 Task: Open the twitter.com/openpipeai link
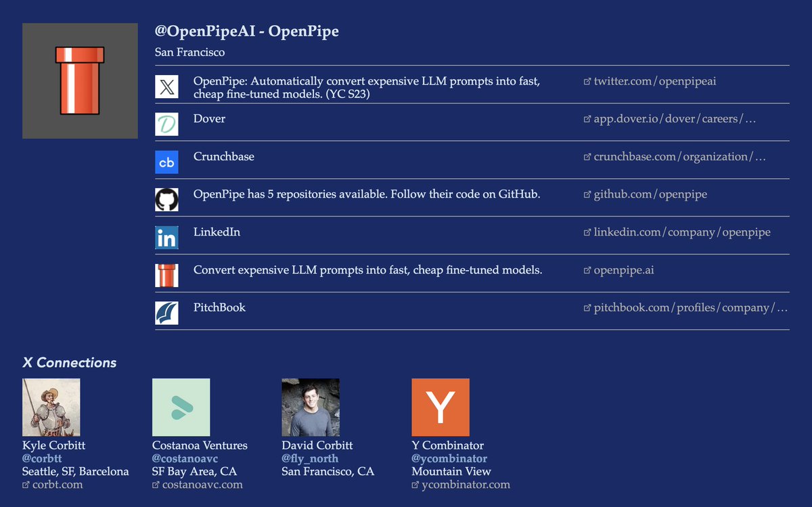click(x=655, y=81)
